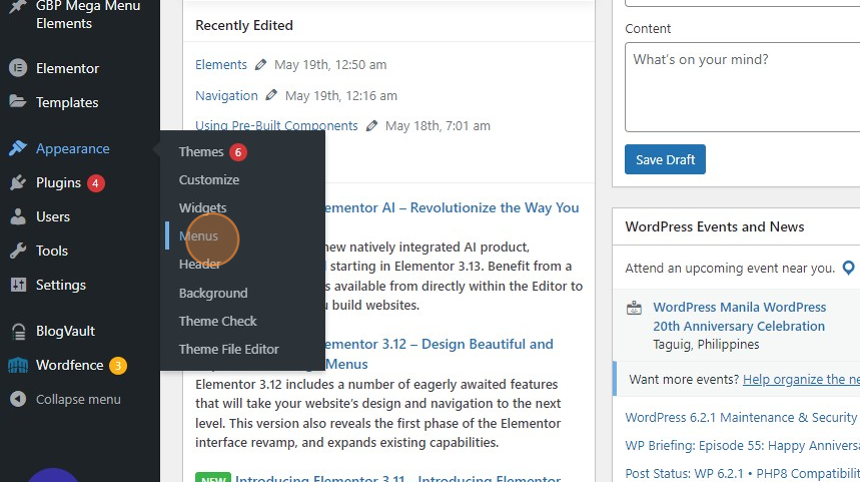Click the Wordfence shield icon
This screenshot has width=860, height=482.
[x=18, y=365]
